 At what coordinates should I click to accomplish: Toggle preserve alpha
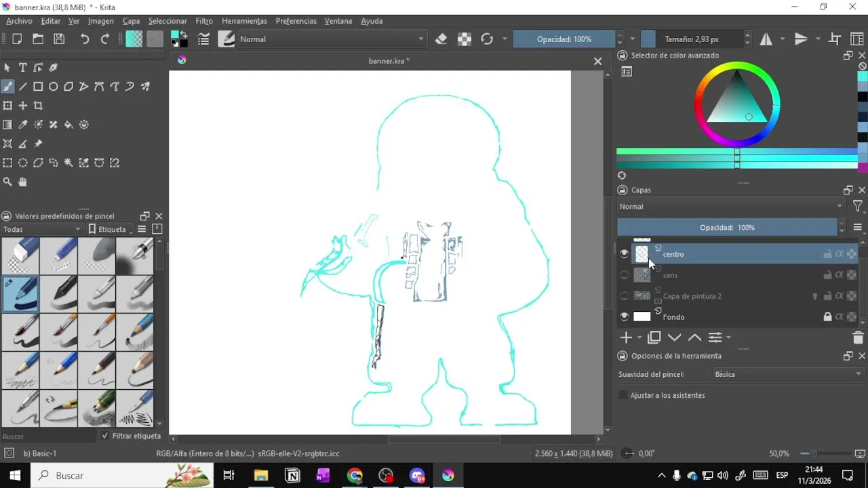[465, 39]
